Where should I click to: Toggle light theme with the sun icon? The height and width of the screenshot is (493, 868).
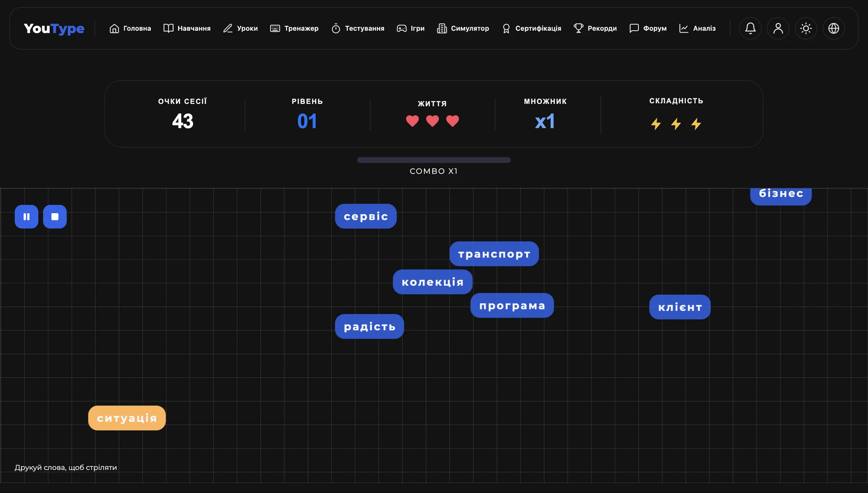click(806, 28)
